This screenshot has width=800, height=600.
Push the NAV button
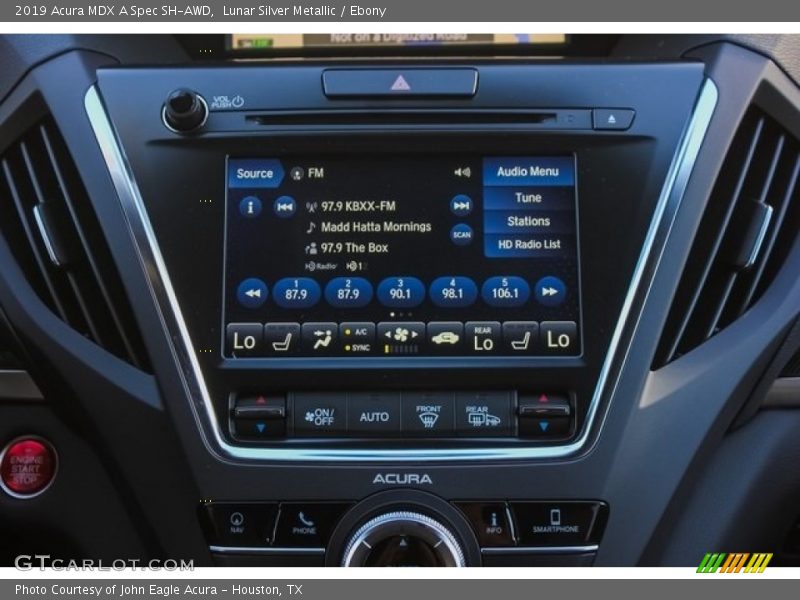(x=237, y=523)
